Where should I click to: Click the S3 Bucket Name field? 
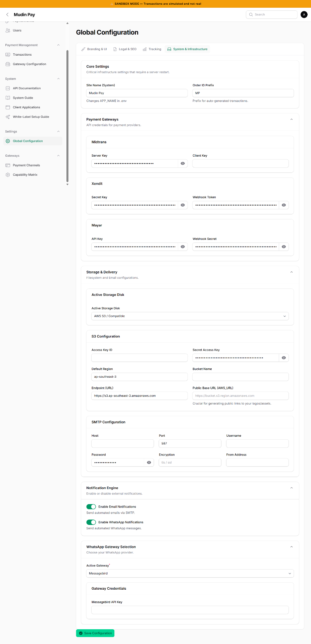click(x=241, y=377)
